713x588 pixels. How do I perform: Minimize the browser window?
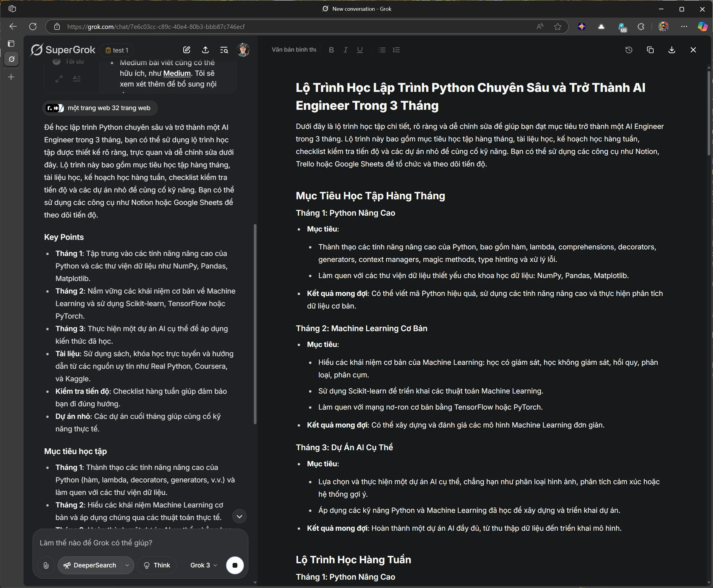click(x=661, y=9)
